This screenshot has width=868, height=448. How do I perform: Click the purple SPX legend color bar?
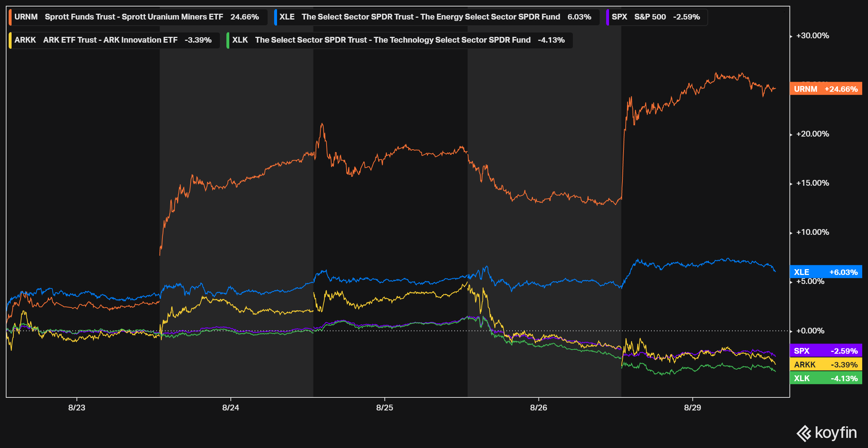608,17
